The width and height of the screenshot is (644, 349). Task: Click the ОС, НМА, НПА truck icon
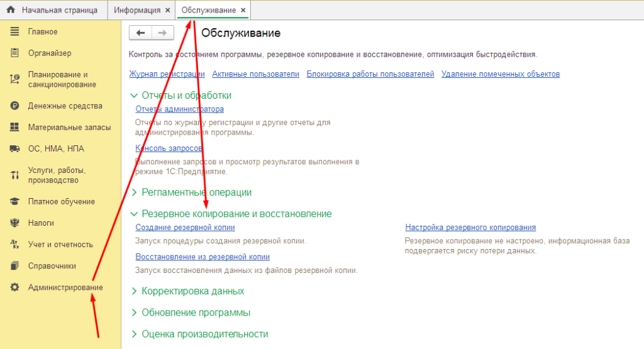[14, 148]
